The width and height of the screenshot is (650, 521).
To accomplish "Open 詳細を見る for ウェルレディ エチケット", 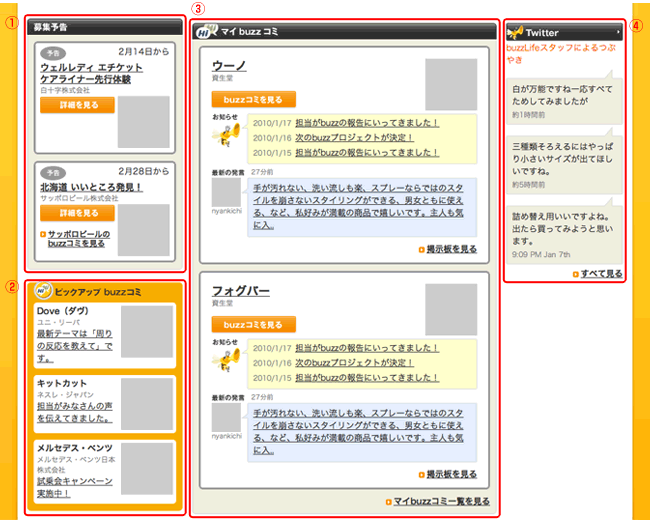I will click(78, 105).
